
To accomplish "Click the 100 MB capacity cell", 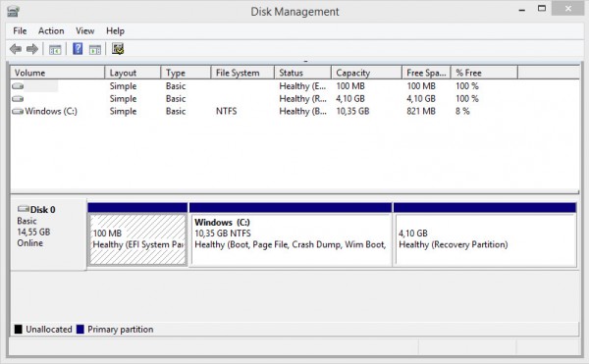I will coord(350,86).
